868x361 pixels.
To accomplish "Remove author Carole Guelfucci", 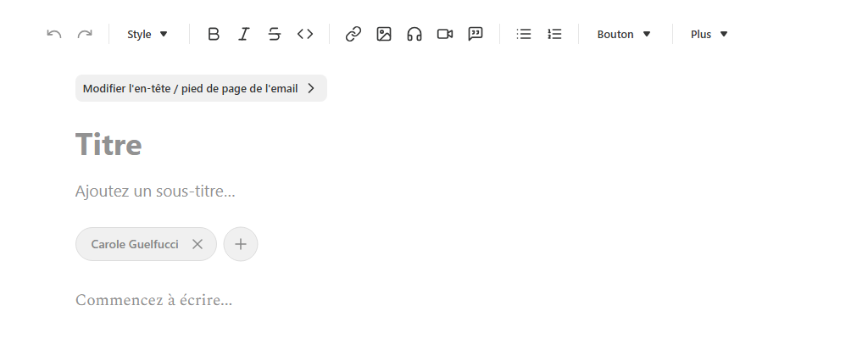I will click(198, 244).
